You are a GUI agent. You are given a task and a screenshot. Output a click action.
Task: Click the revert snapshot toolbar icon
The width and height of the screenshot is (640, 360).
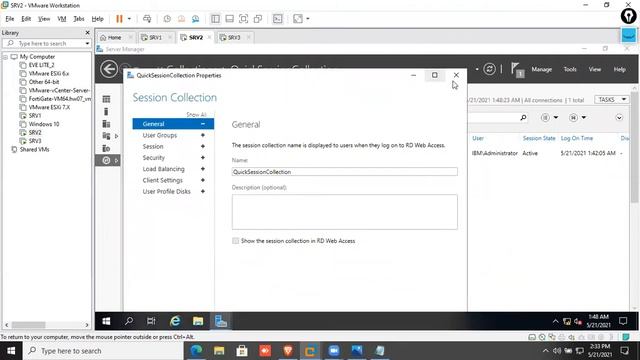point(181,19)
